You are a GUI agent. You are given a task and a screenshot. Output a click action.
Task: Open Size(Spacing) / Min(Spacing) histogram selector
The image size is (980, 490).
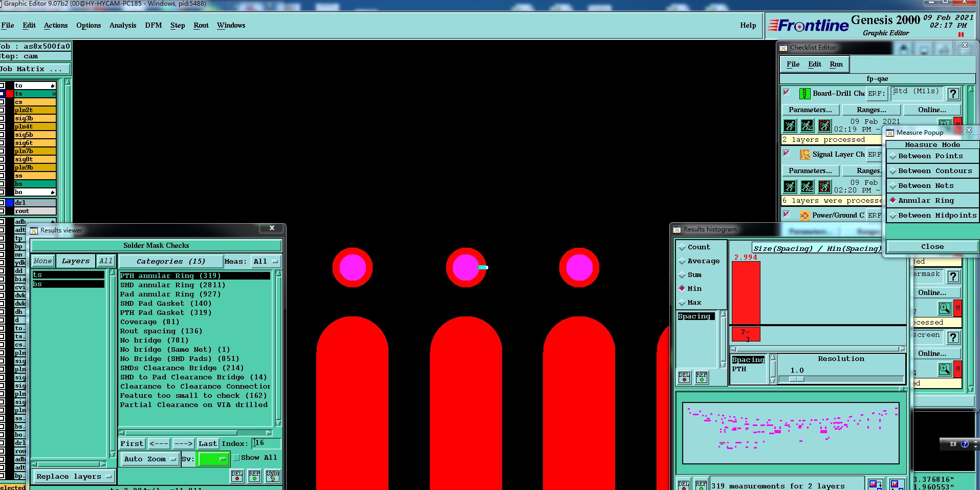pos(817,248)
